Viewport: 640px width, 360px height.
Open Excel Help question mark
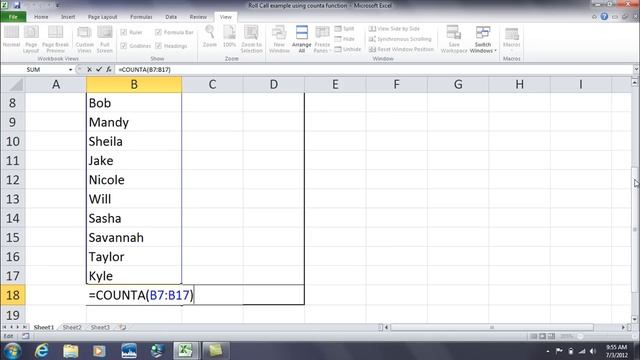tap(604, 17)
